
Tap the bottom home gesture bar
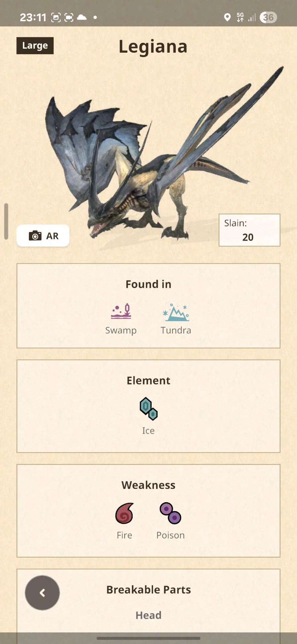point(148,638)
